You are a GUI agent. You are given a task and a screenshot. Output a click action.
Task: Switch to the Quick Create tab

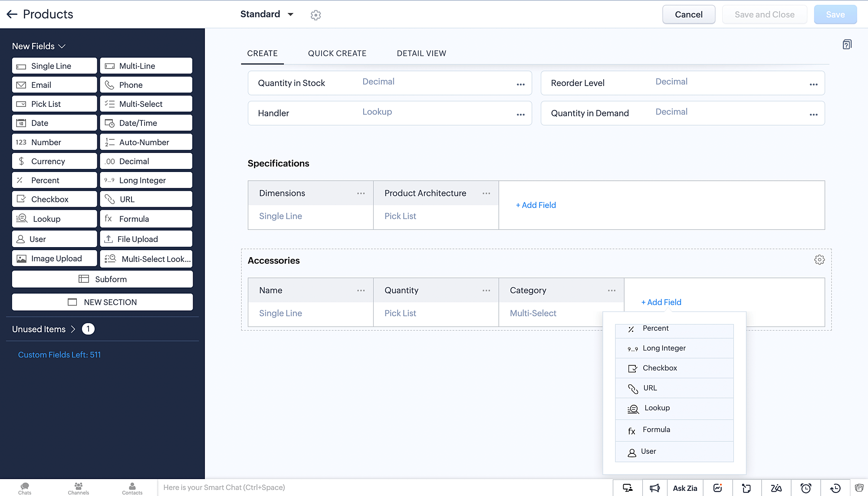(x=337, y=53)
